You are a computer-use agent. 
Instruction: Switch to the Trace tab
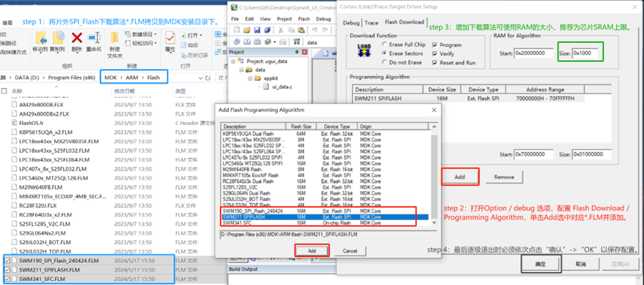click(x=371, y=23)
